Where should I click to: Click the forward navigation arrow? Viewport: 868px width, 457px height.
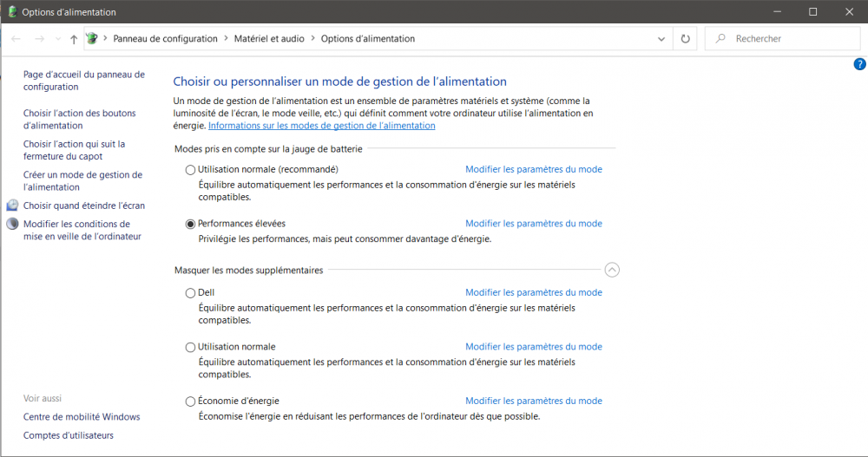point(39,39)
